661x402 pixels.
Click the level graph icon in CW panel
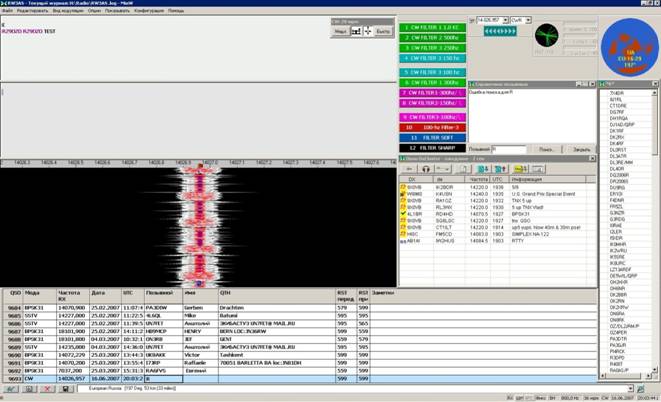(x=356, y=31)
